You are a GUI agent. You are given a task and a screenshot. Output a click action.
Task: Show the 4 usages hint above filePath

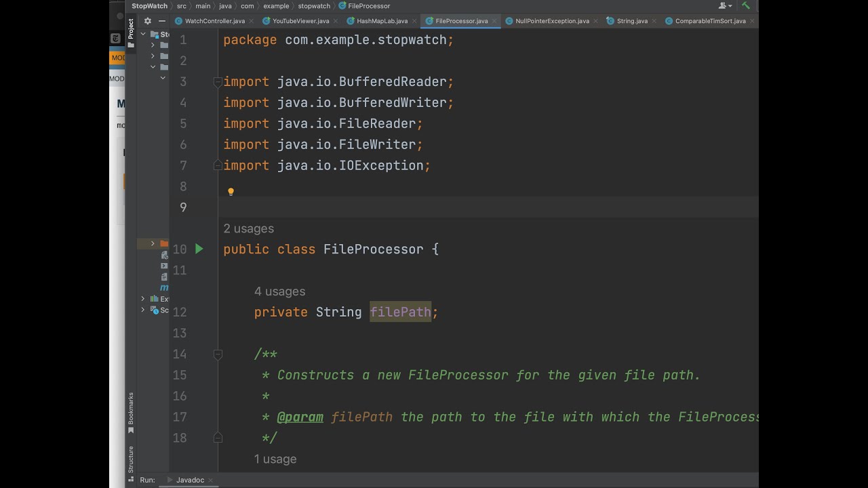(279, 291)
